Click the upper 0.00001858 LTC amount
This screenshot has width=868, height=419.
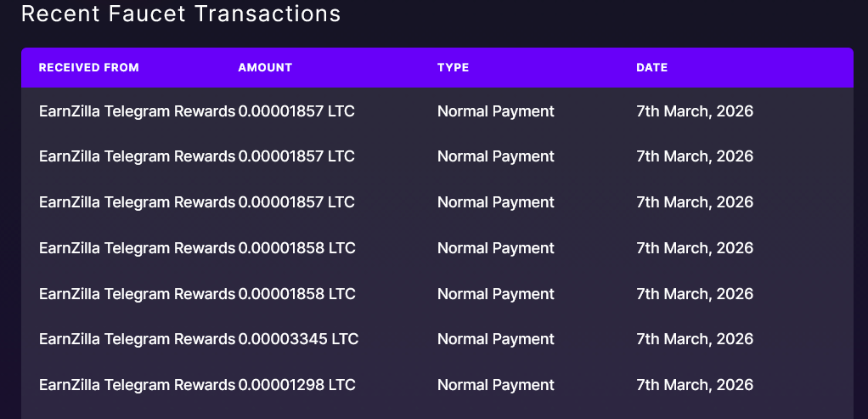pos(296,248)
